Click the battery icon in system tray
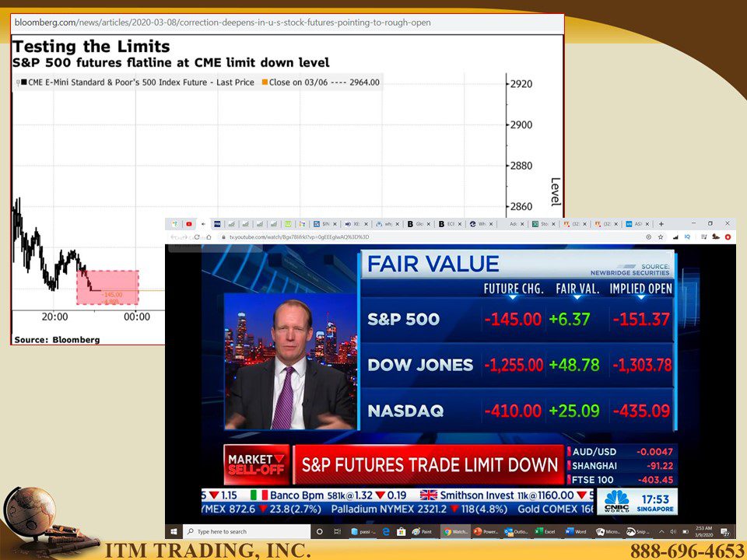The width and height of the screenshot is (747, 560). [686, 531]
